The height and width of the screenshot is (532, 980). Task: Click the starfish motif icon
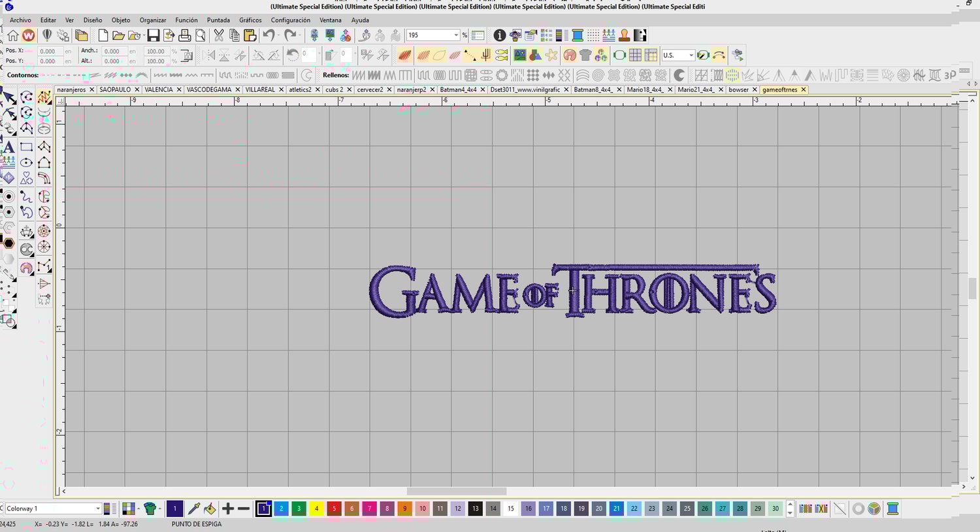coord(551,55)
